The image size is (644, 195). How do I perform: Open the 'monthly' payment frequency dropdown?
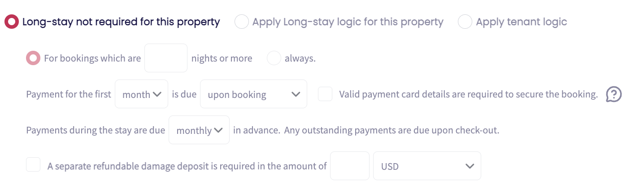click(199, 130)
